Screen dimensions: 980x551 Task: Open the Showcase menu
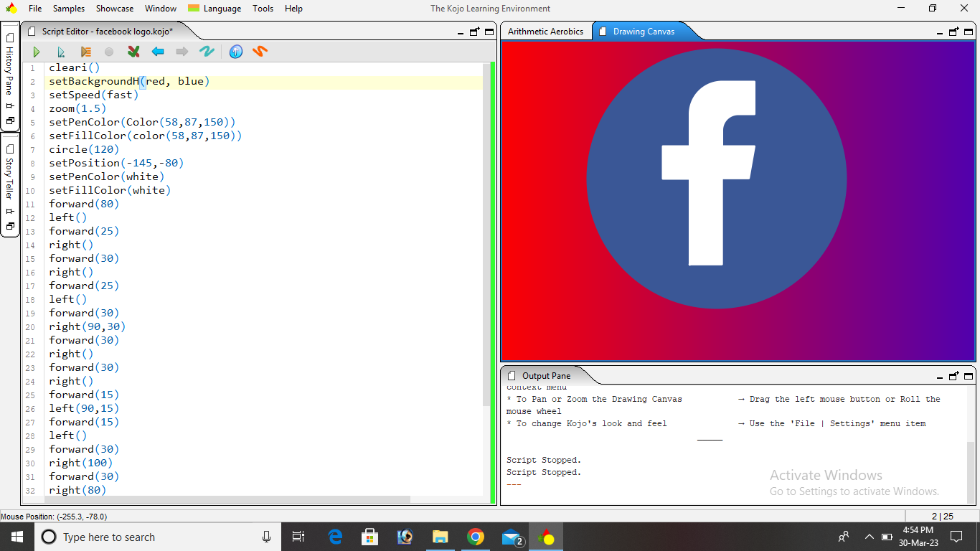click(115, 9)
